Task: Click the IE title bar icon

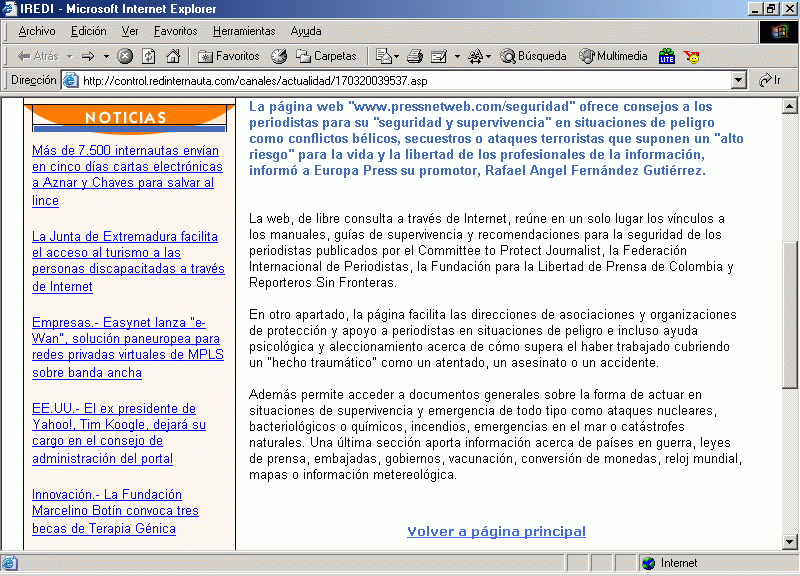Action: (x=9, y=9)
